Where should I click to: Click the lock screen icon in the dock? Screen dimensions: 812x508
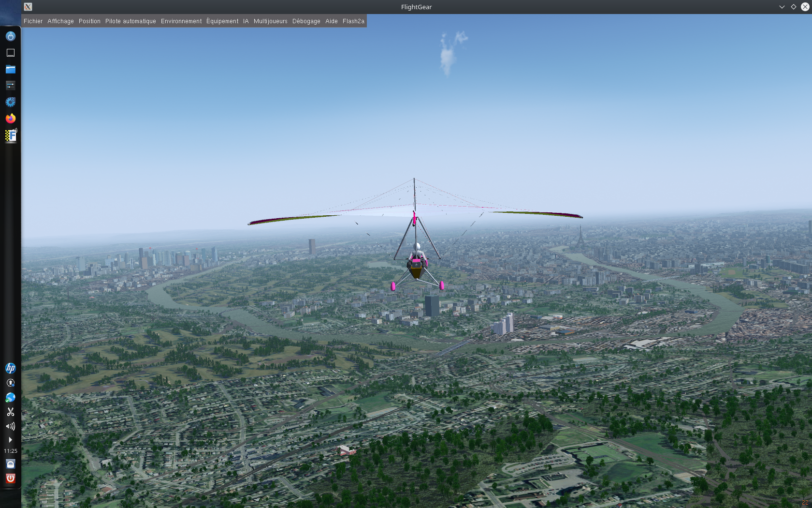[10, 464]
